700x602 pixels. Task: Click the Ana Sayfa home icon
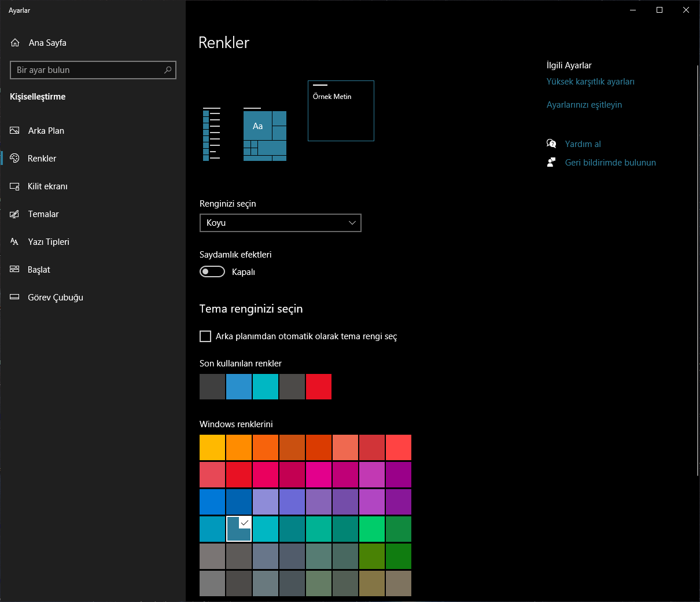point(15,43)
